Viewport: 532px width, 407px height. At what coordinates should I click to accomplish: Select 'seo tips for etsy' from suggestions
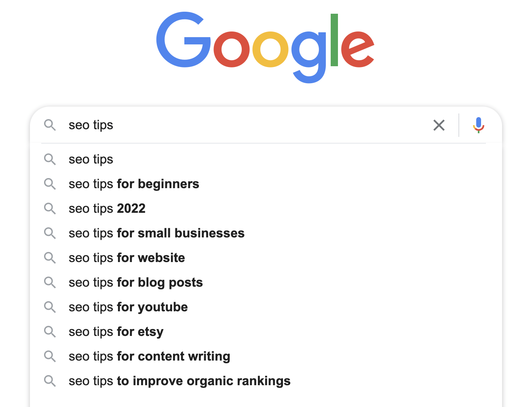click(x=116, y=331)
